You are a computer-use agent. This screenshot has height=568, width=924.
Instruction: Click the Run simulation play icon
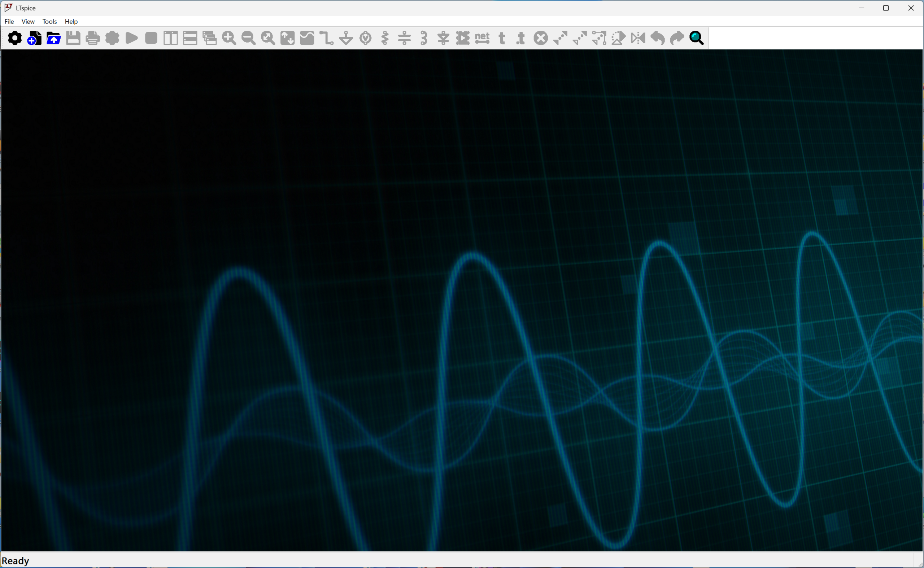tap(131, 38)
